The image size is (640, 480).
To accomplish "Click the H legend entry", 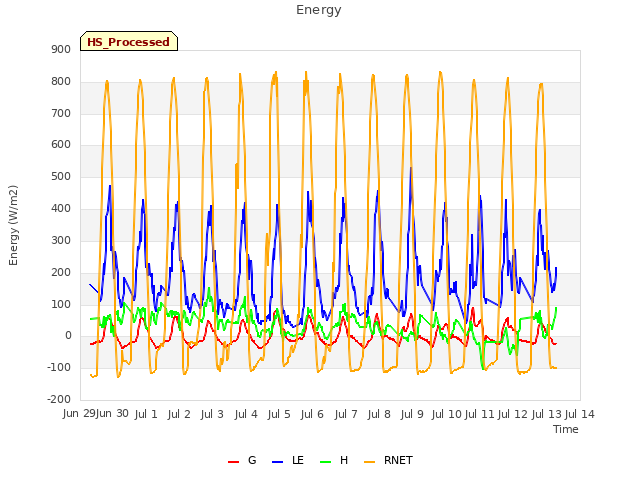I will [334, 460].
